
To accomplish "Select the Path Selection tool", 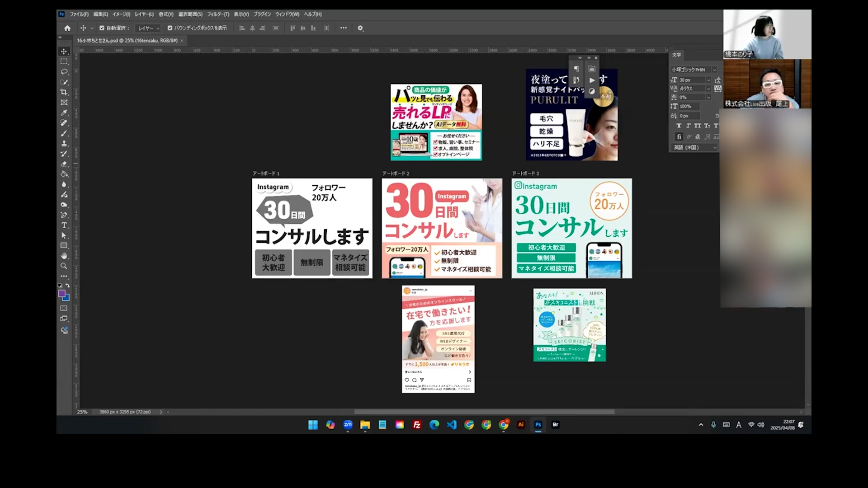I will click(64, 235).
